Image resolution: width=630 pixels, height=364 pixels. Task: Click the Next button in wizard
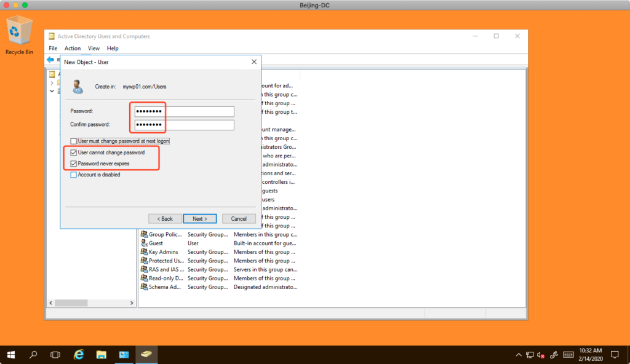click(x=199, y=218)
